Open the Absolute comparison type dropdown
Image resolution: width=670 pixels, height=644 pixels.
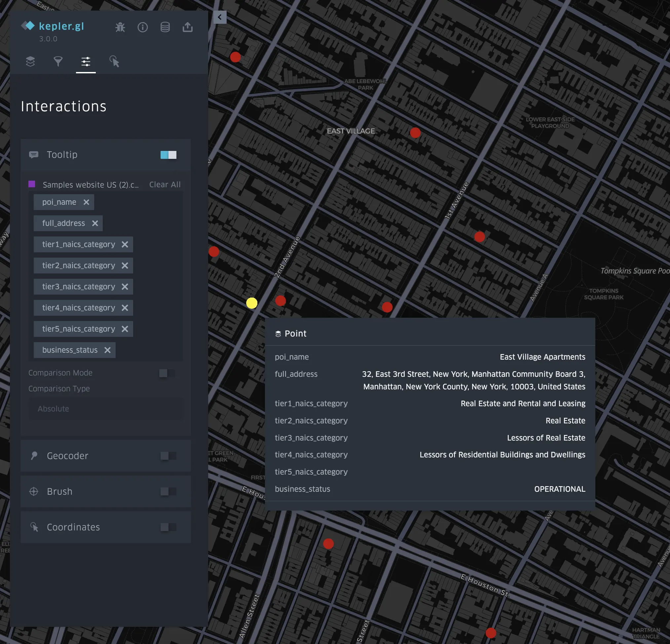tap(105, 409)
